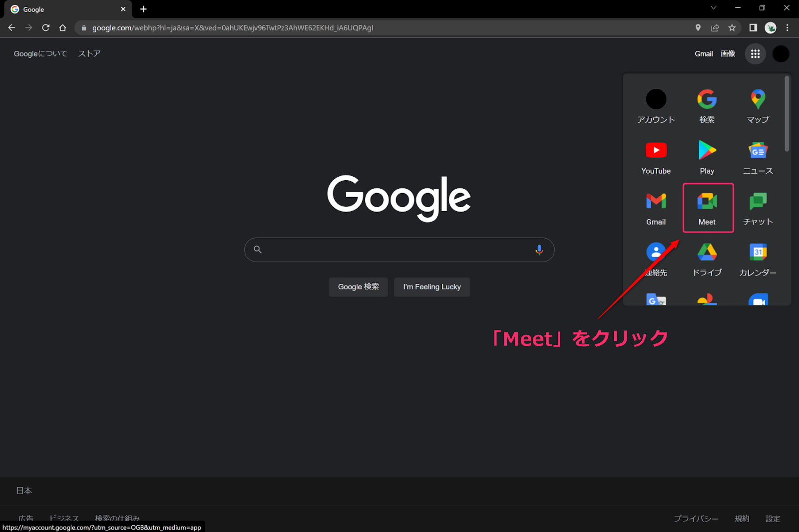Open マップ (Maps) app icon

758,106
